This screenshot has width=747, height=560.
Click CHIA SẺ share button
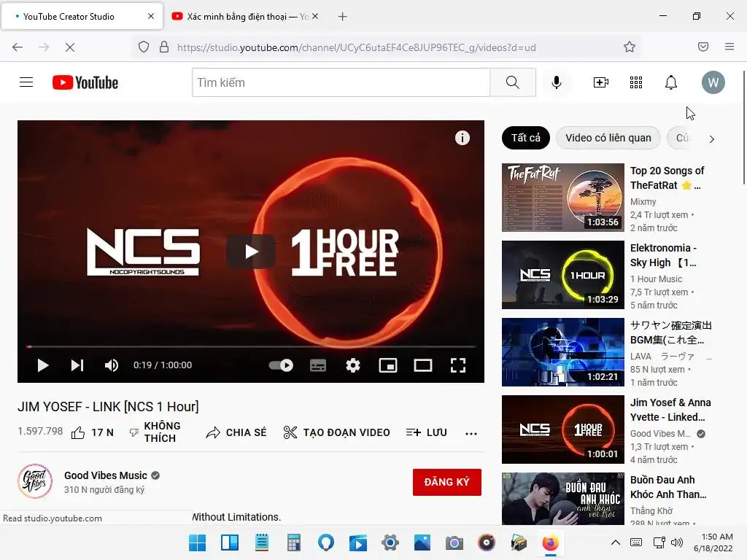coord(236,432)
